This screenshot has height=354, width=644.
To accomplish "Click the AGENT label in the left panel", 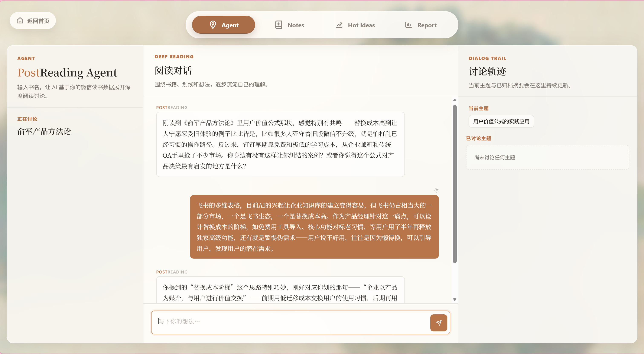I will coord(26,58).
